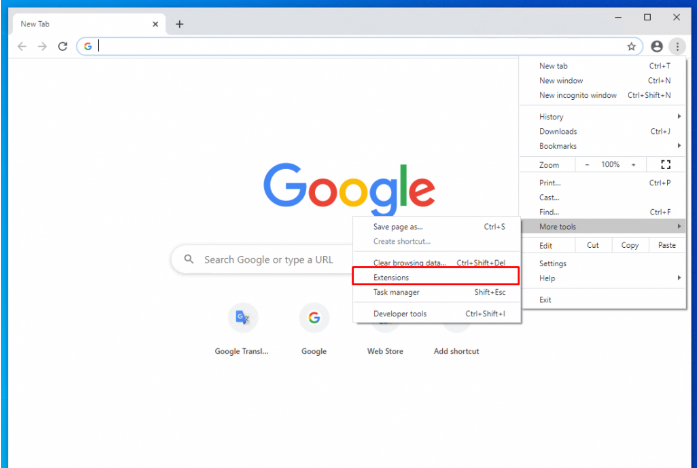Minimize the Chrome window
Viewport: 697px width, 468px height.
point(618,17)
